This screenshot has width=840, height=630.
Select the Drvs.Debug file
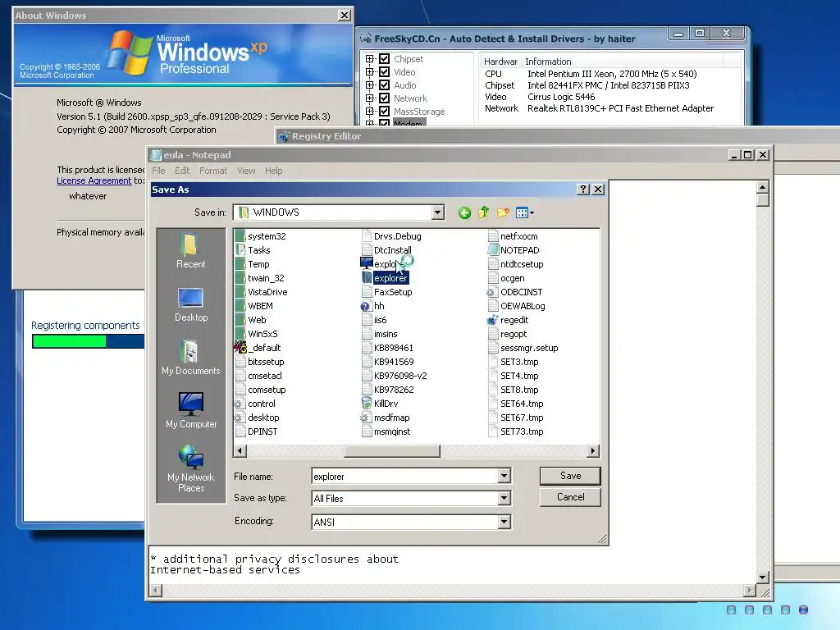coord(391,236)
